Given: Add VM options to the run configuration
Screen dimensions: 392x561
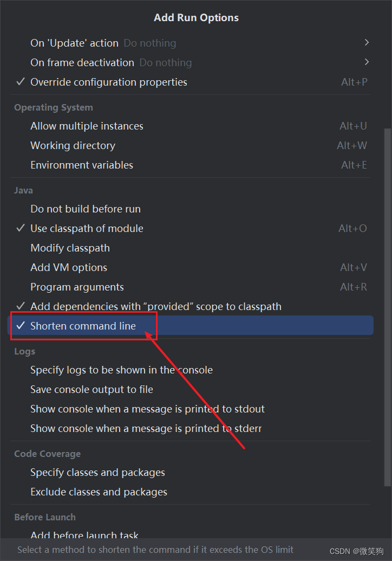Looking at the screenshot, I should pyautogui.click(x=68, y=267).
